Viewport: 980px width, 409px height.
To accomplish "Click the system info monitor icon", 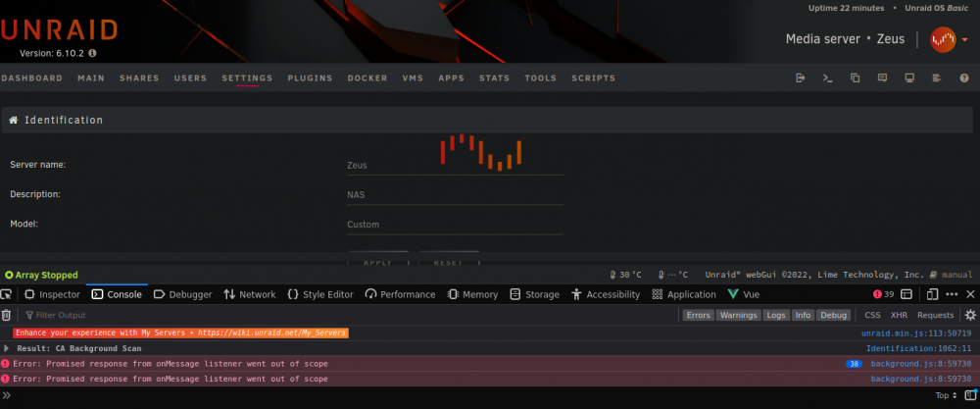I will pos(909,78).
